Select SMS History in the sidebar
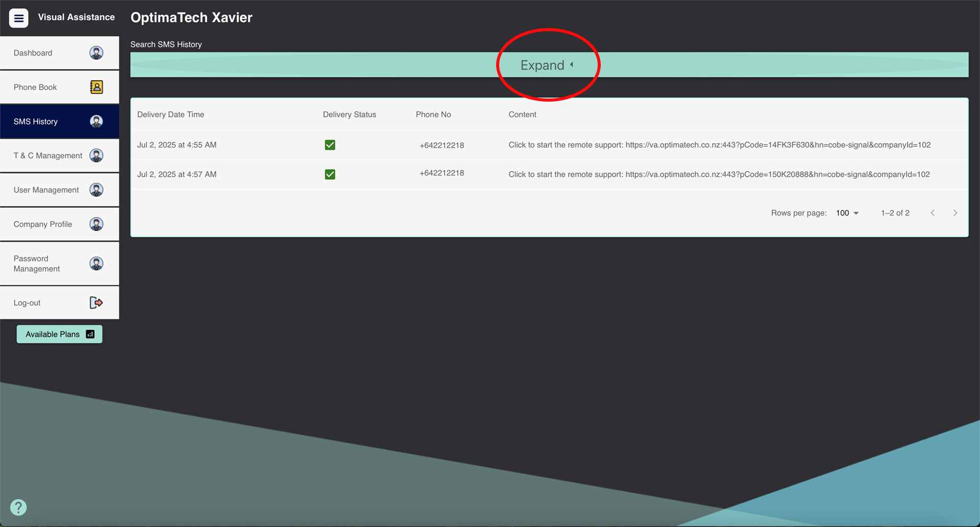980x527 pixels. click(60, 121)
